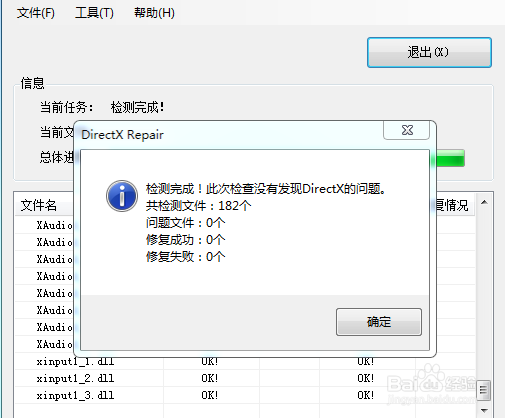This screenshot has height=418, width=505.
Task: Open the 帮助(H) menu
Action: click(x=154, y=13)
